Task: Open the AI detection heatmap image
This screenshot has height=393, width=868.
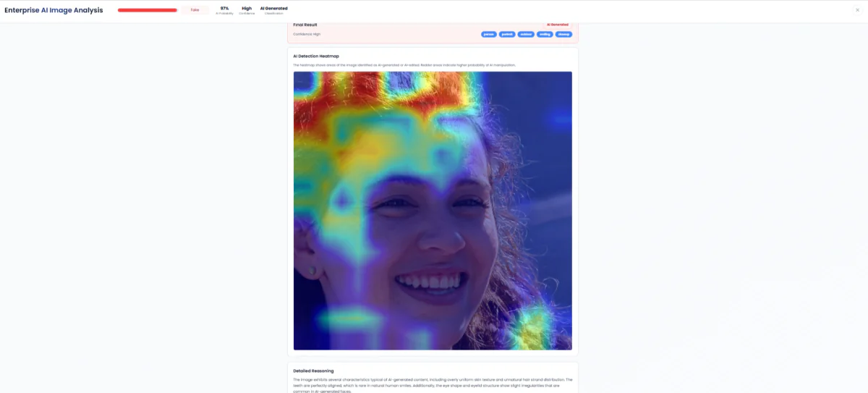Action: [433, 211]
